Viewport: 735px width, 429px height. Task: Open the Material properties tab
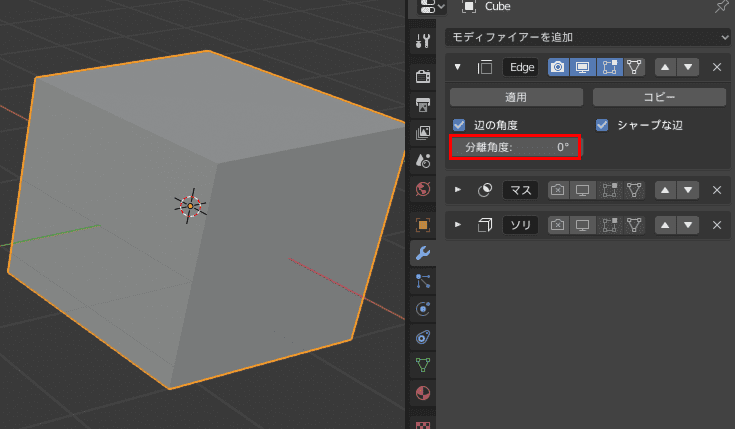[423, 393]
